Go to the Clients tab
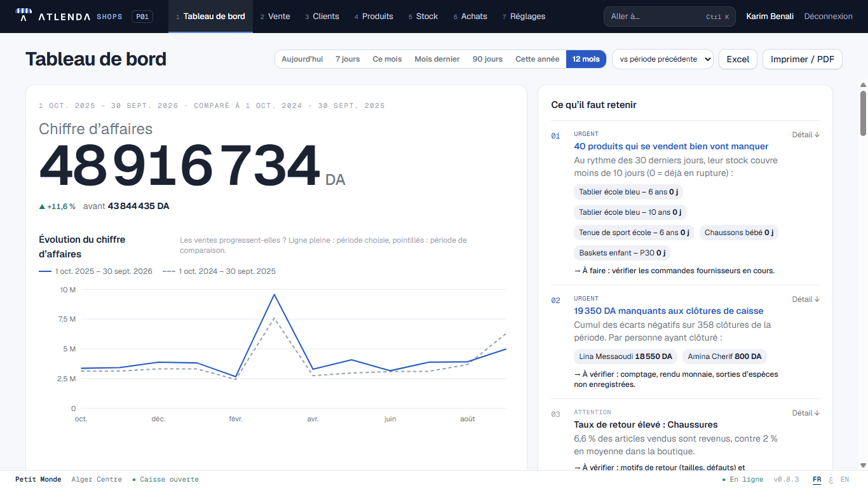This screenshot has width=868, height=488. pos(322,17)
